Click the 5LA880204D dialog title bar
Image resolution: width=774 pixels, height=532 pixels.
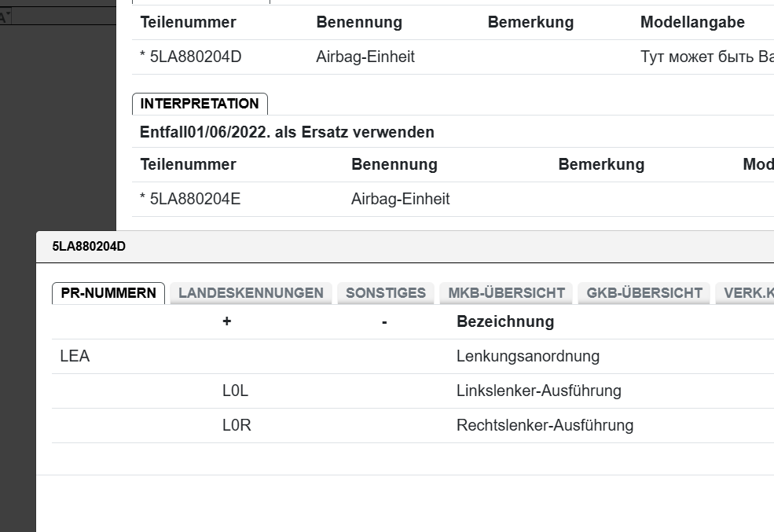click(x=393, y=247)
